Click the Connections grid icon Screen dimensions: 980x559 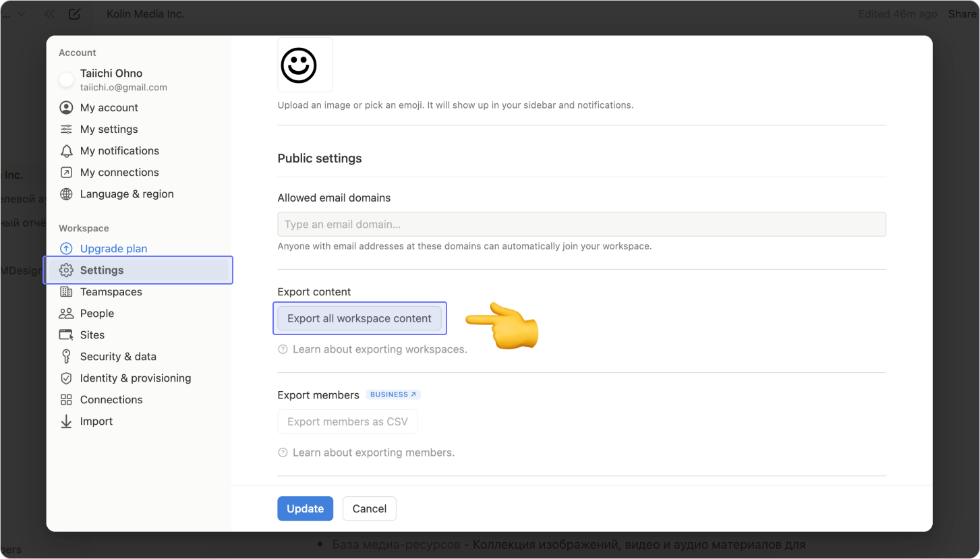click(66, 400)
